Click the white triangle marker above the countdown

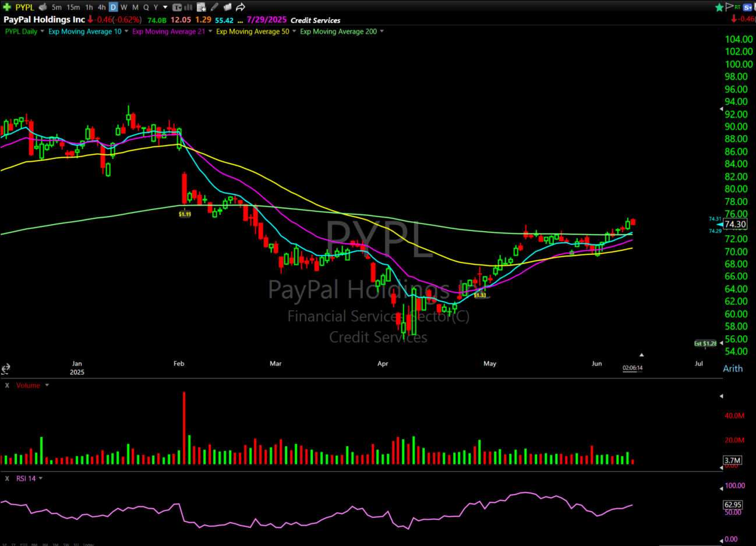click(x=641, y=354)
